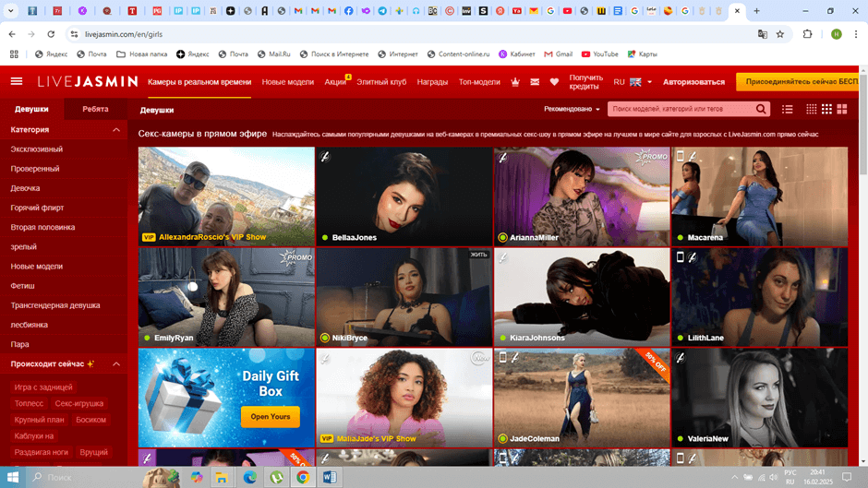Select the small grid view icon
The height and width of the screenshot is (488, 868).
click(811, 109)
